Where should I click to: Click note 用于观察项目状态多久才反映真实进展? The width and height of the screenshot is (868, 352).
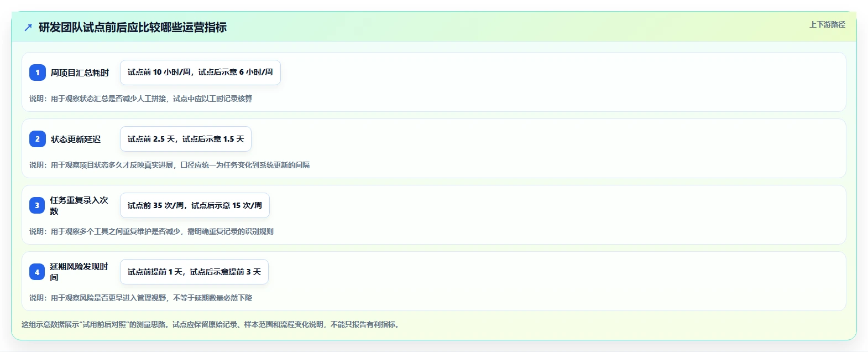[x=169, y=165]
